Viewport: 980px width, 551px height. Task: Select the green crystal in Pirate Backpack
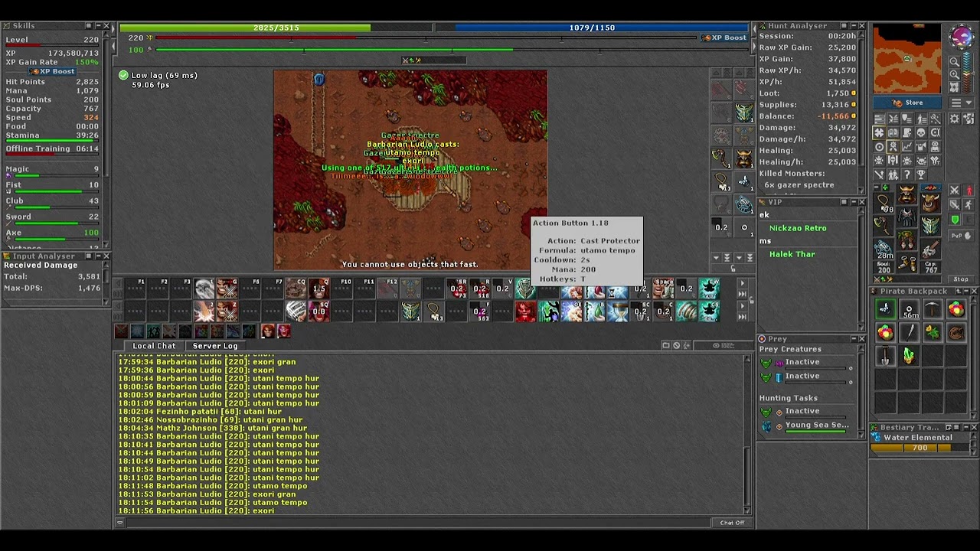(x=909, y=357)
